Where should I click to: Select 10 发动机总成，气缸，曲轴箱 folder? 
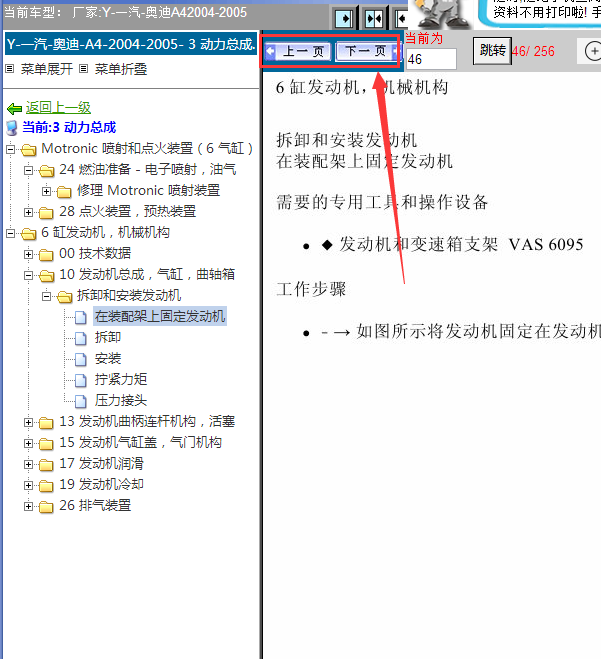pos(147,274)
